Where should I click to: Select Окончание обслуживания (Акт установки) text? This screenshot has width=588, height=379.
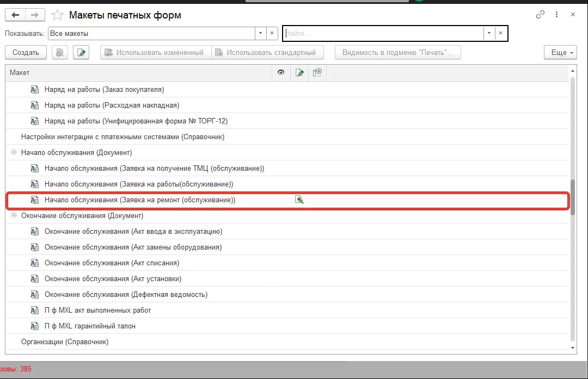point(113,278)
